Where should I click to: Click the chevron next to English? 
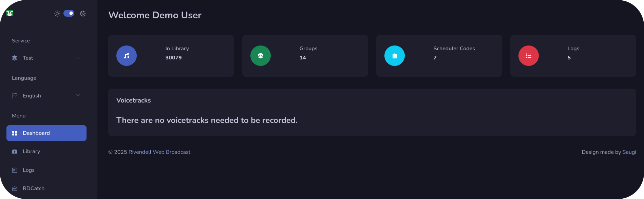pos(78,95)
